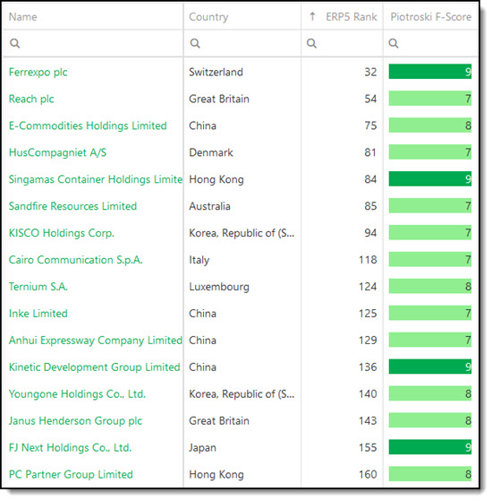
Task: Select ERP5 rank value 32
Action: [370, 72]
